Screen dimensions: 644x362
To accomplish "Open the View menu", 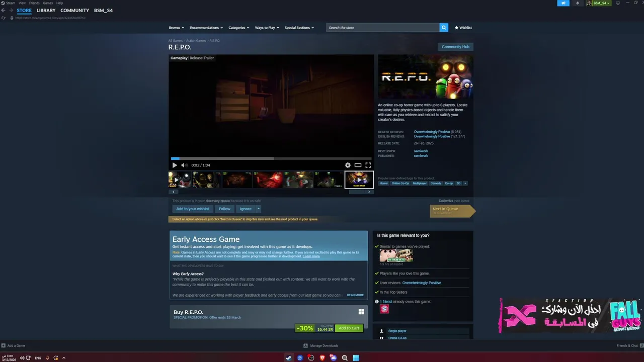I will coord(22,3).
